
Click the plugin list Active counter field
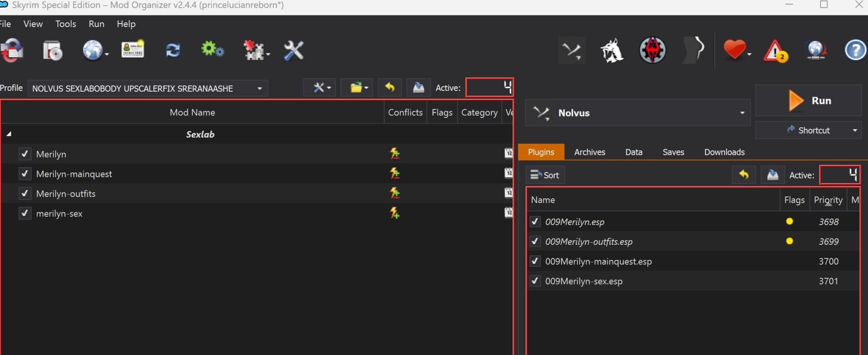[x=840, y=175]
